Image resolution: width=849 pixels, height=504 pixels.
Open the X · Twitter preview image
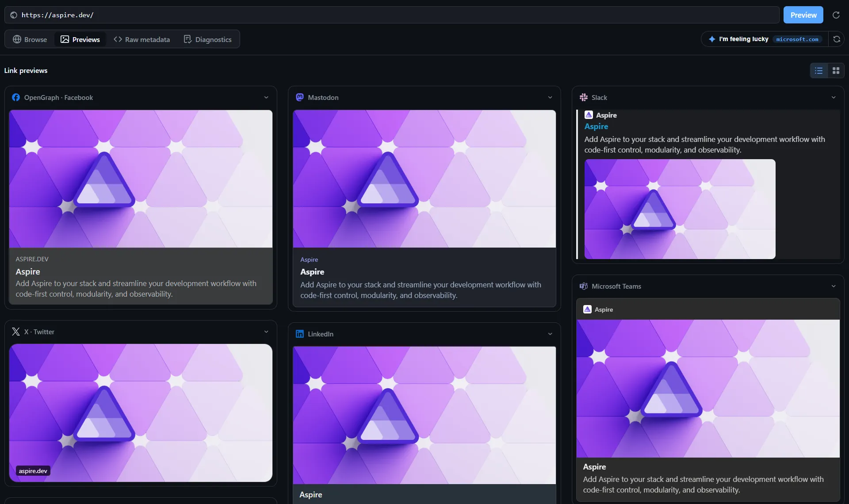[141, 413]
